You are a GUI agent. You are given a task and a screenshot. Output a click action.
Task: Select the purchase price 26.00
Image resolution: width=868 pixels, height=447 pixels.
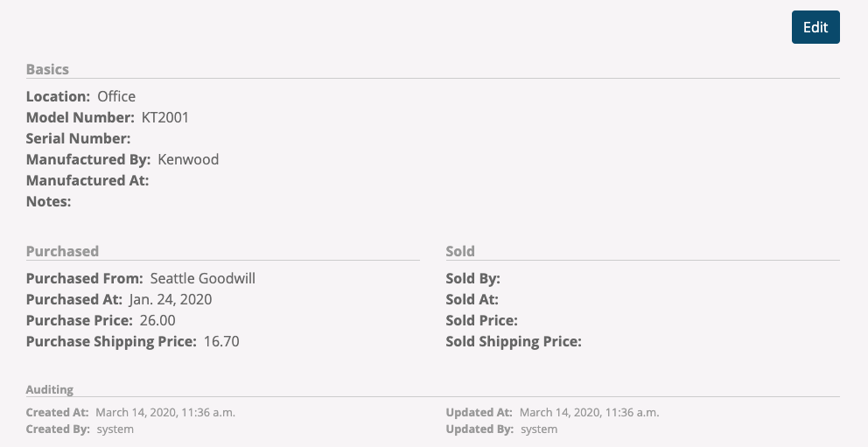(x=157, y=320)
